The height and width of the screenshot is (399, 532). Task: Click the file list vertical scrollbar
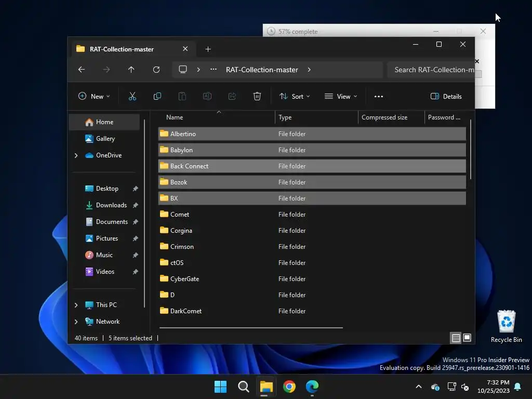pyautogui.click(x=471, y=149)
